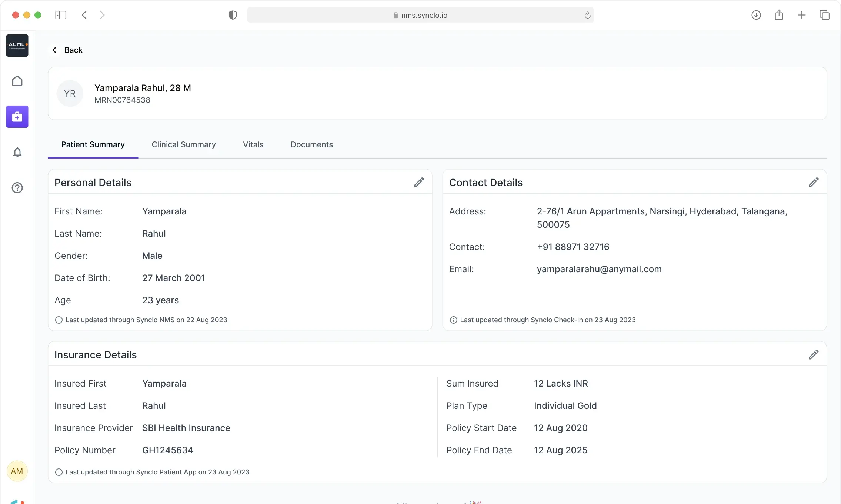This screenshot has width=841, height=504.
Task: Click the contact number +91 88971 32716
Action: click(x=573, y=247)
